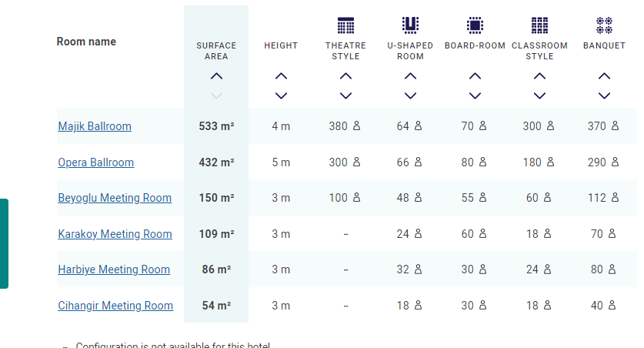Sort Theatre Style descending with down chevron
The height and width of the screenshot is (348, 644).
pyautogui.click(x=345, y=95)
